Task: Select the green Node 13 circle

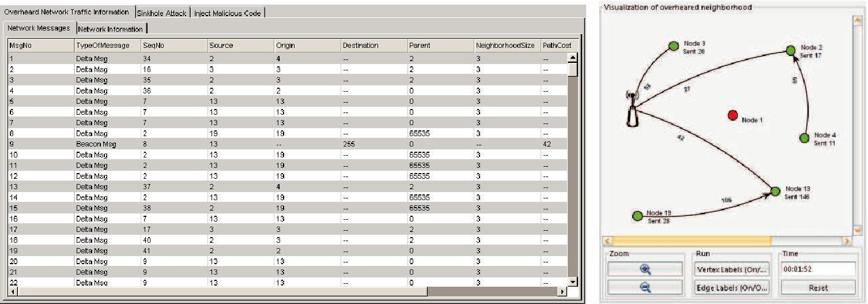Action: point(775,191)
